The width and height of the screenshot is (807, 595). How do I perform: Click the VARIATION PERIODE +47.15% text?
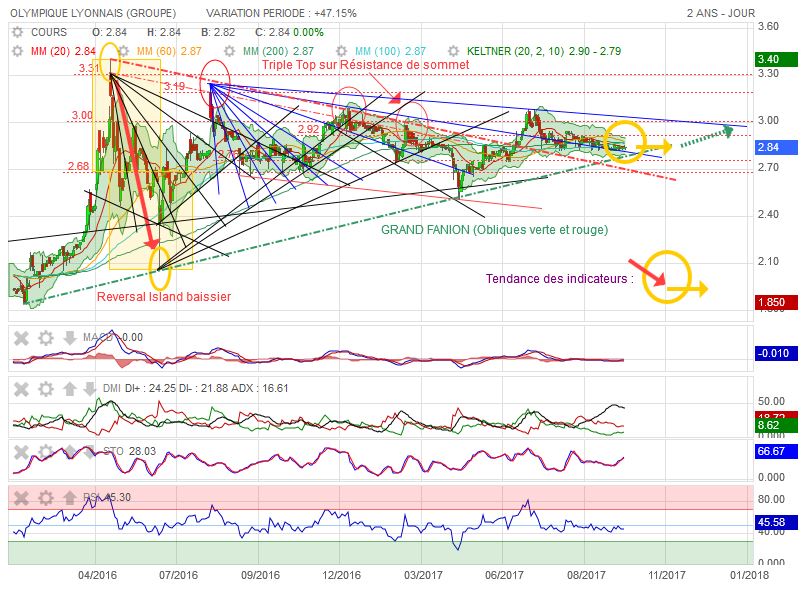coord(281,13)
